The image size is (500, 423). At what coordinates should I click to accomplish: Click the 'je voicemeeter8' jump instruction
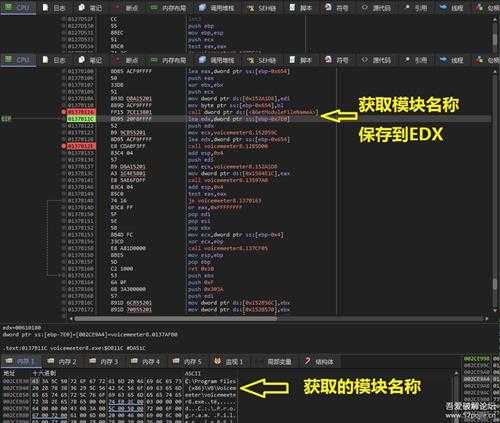[225, 201]
